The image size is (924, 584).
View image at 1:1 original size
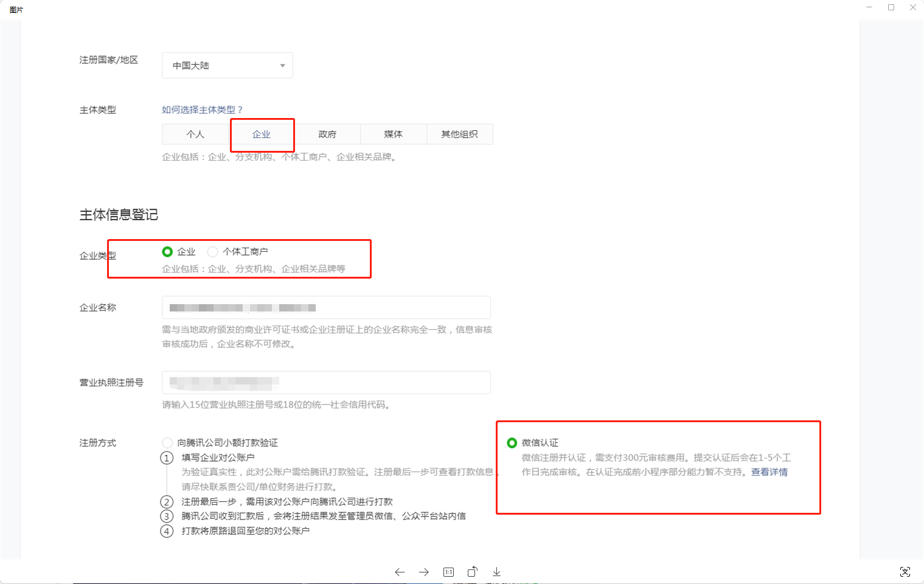click(448, 572)
